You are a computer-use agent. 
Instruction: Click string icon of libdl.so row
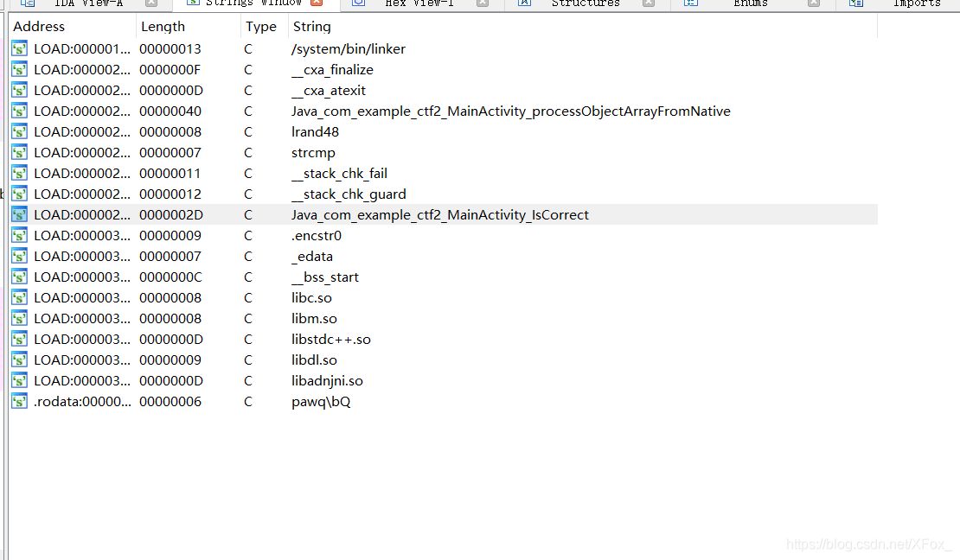[20, 360]
